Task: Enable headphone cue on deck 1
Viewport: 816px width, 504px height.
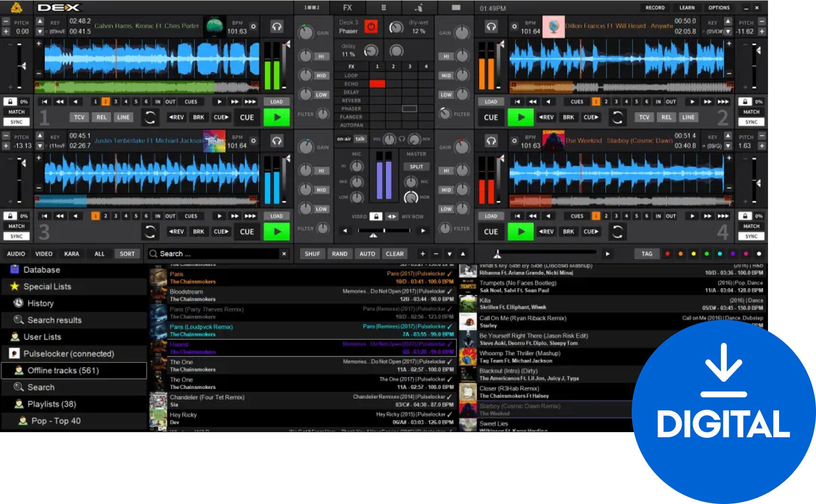Action: click(x=277, y=27)
